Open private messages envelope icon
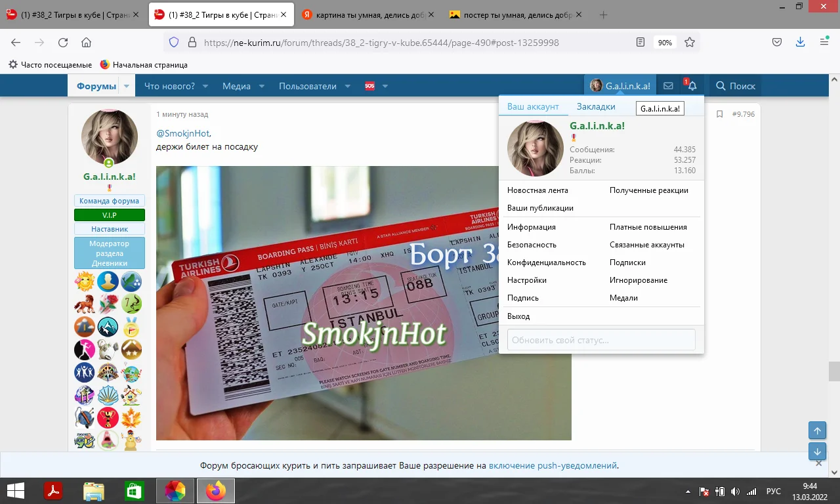Image resolution: width=840 pixels, height=504 pixels. [x=668, y=86]
